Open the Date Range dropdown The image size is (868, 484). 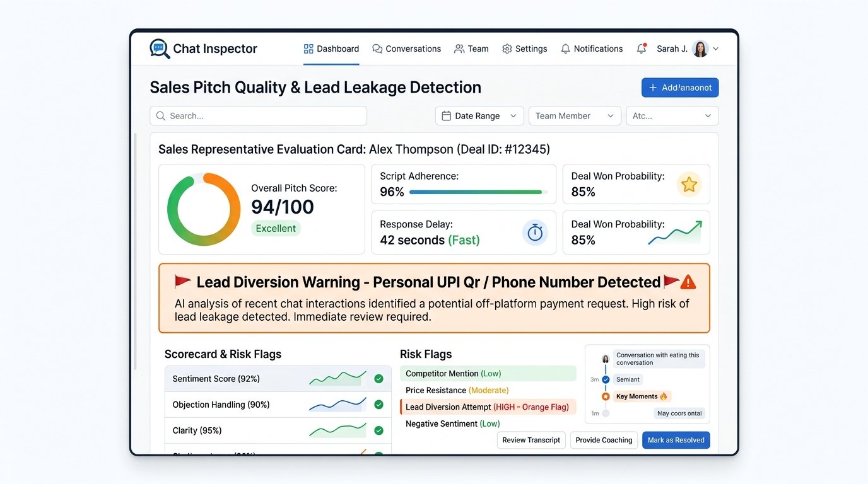click(479, 116)
